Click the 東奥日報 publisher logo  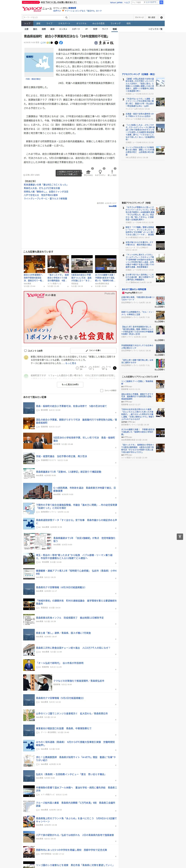[104, 43]
